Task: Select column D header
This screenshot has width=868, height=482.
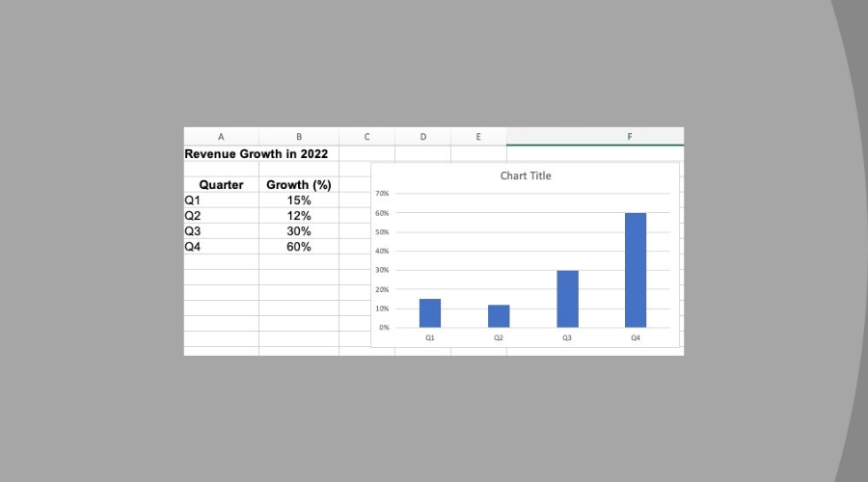Action: 423,137
